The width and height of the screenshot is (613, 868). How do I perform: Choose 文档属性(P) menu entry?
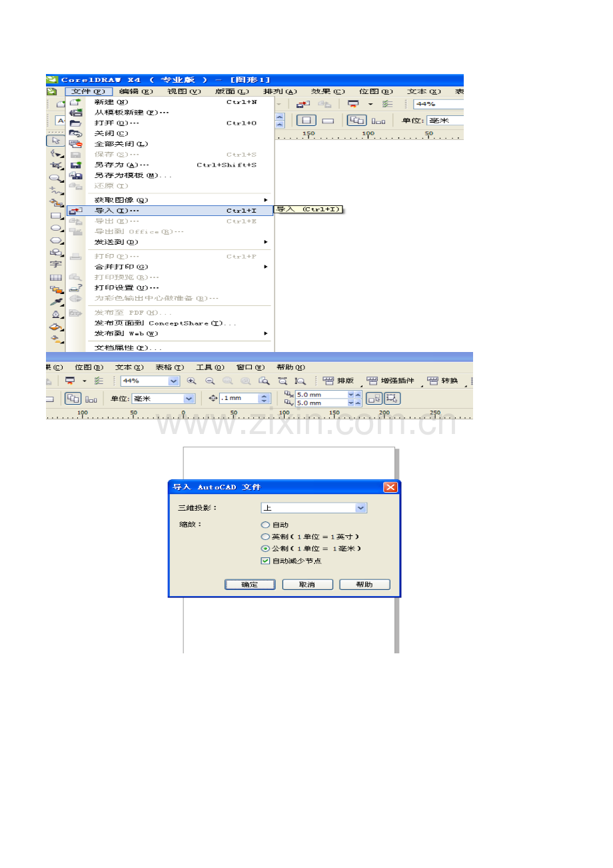[170, 347]
